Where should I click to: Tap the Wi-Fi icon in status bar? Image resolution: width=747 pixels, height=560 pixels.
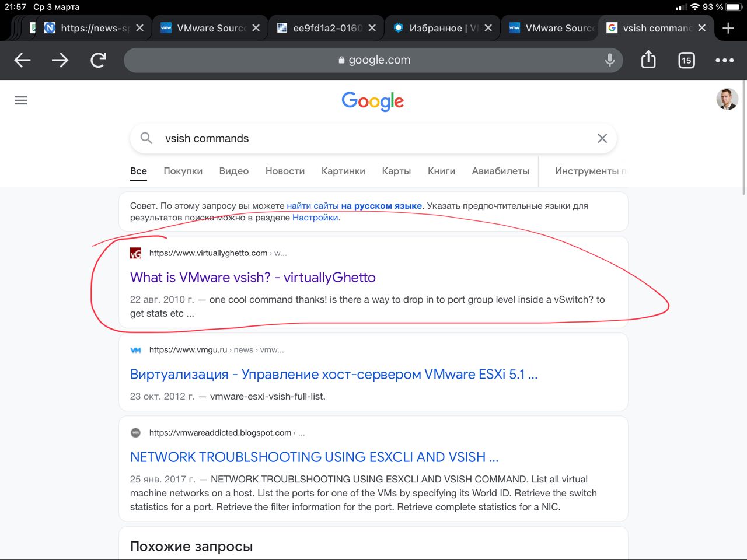pos(695,7)
